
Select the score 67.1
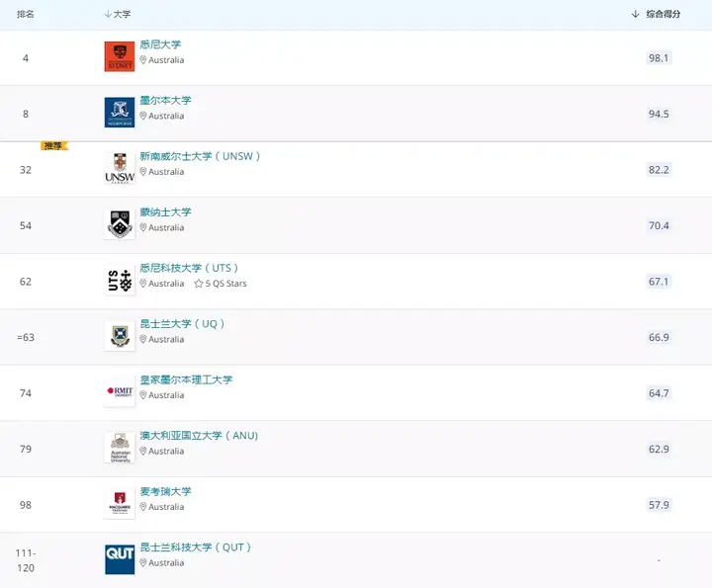tap(659, 282)
